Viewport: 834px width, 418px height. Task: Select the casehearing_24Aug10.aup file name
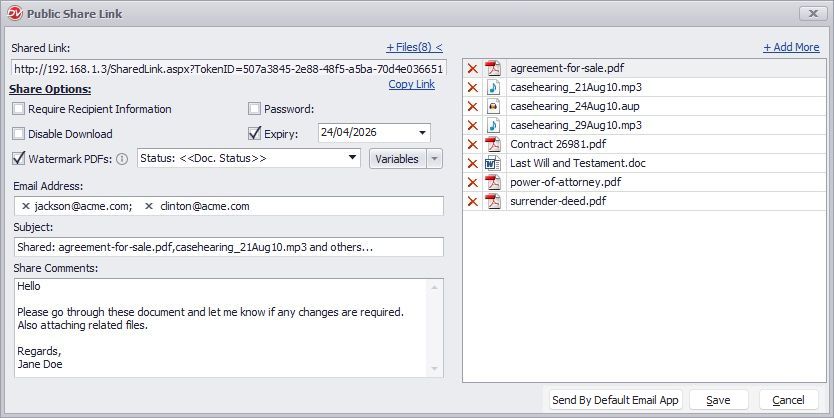574,106
